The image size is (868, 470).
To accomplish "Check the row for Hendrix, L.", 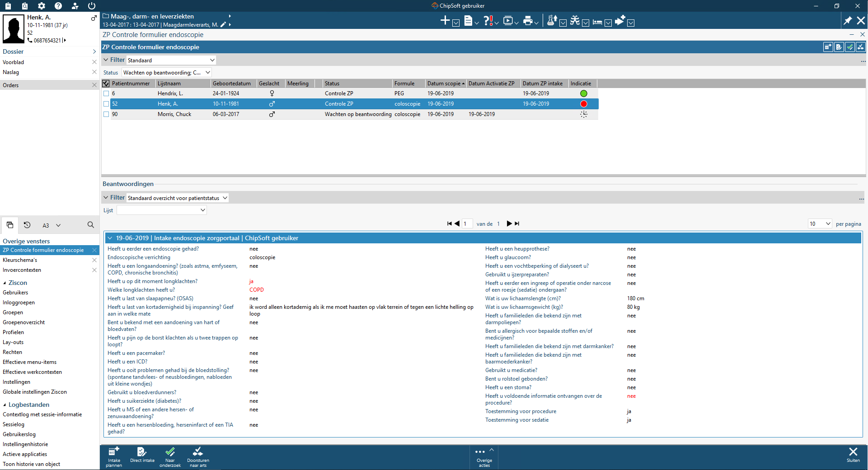I will (x=106, y=93).
